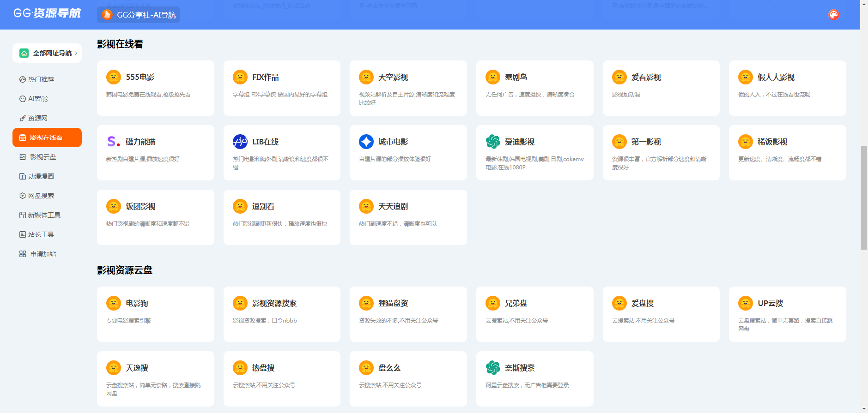Click the 站长工具 sidebar icon

(x=22, y=234)
